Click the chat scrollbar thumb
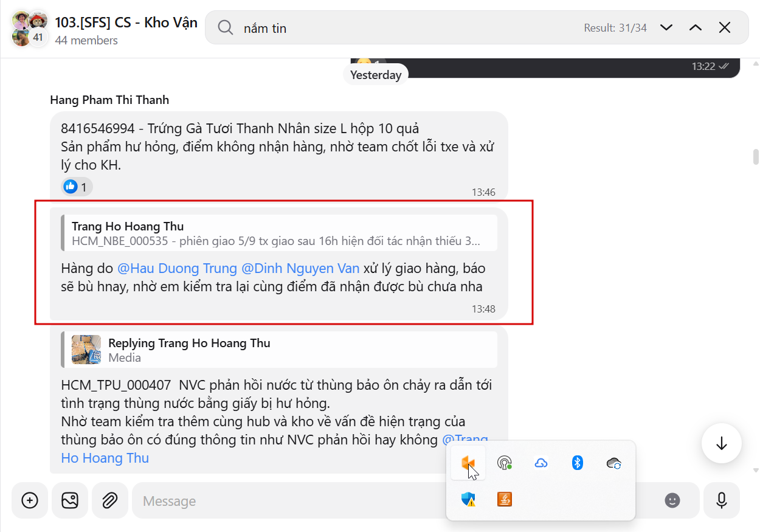760x532 pixels. (756, 157)
